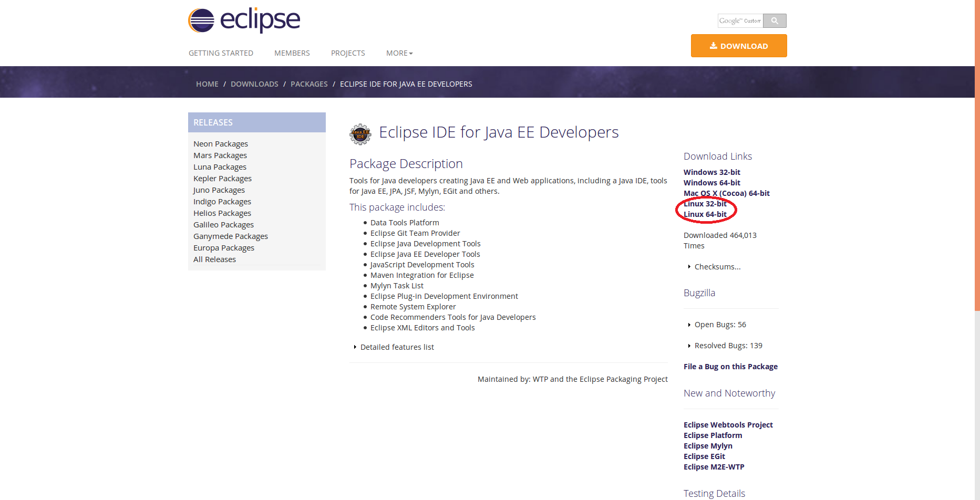Download the Mac OS X (Cocoa) 64-bit package

(727, 193)
